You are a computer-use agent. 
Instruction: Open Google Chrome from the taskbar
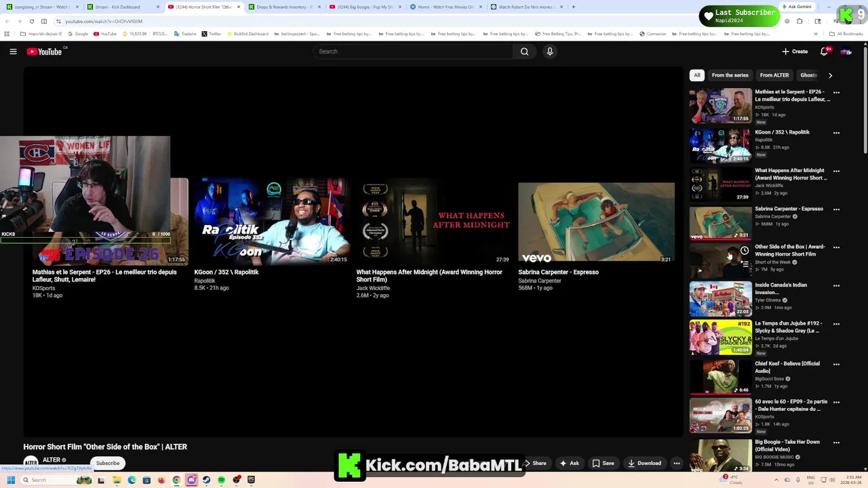pos(176,480)
